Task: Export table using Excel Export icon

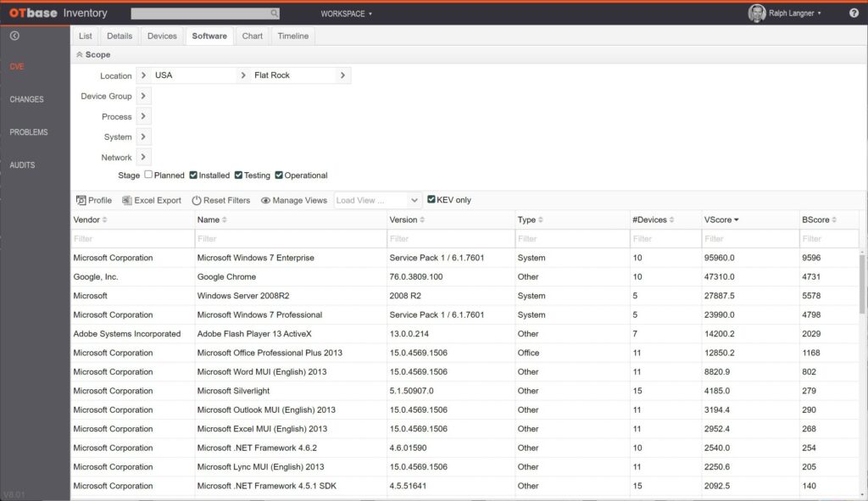Action: [127, 201]
